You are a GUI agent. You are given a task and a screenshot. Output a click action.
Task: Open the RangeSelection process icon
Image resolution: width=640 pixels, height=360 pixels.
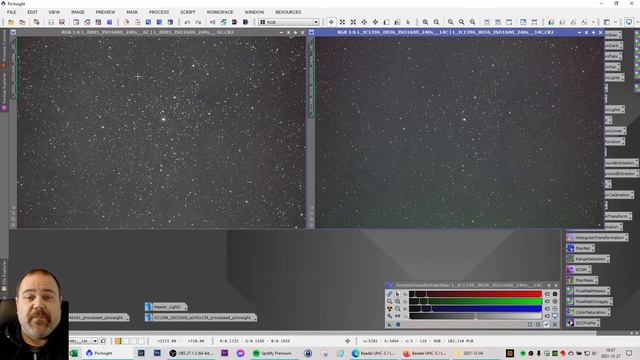(588, 259)
